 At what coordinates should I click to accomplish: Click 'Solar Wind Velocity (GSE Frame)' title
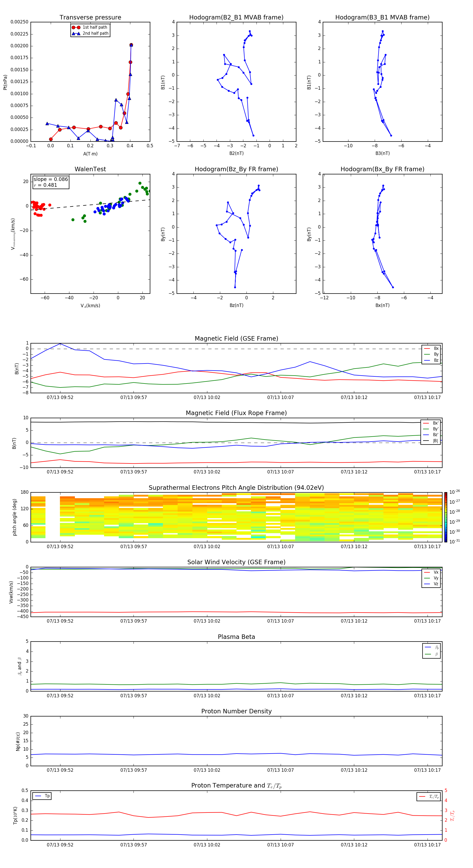pos(236,562)
